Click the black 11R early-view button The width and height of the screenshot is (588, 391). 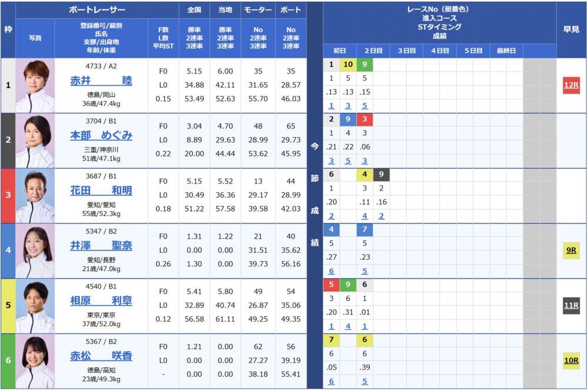tap(571, 306)
